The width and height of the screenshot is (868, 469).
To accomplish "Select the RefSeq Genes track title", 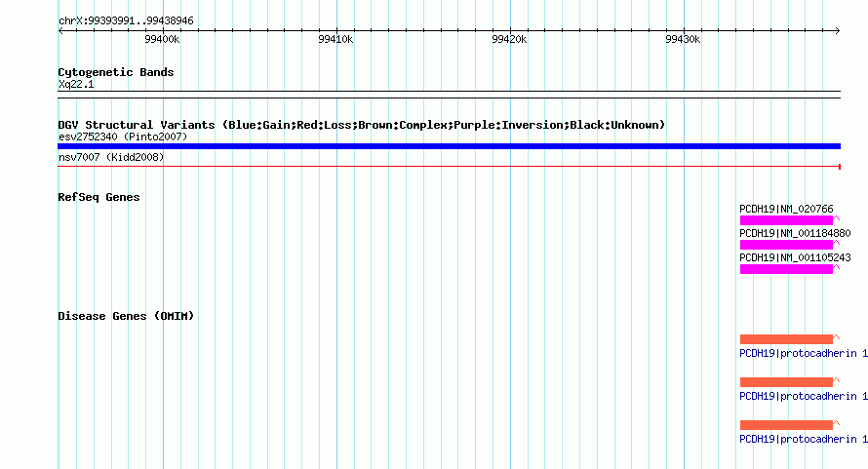I will point(99,197).
